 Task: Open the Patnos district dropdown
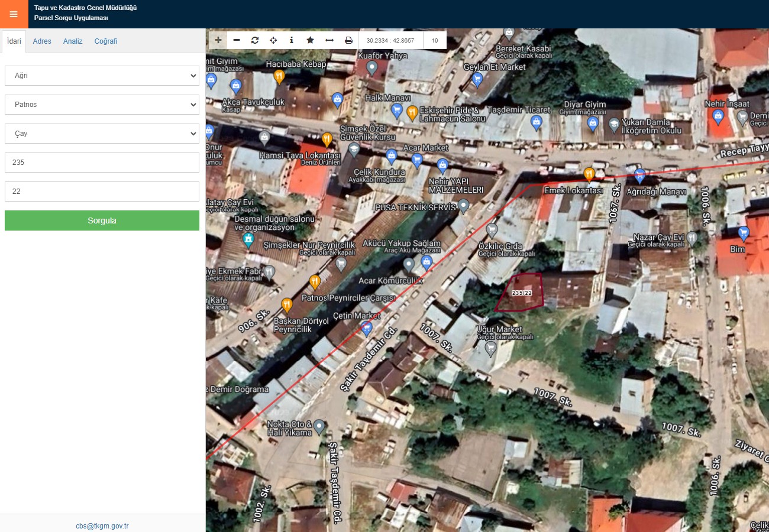tap(102, 105)
